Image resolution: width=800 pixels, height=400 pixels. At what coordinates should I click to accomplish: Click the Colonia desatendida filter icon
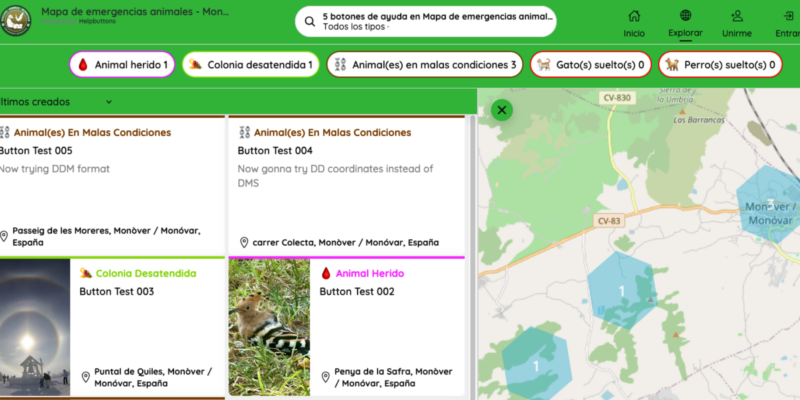click(195, 64)
